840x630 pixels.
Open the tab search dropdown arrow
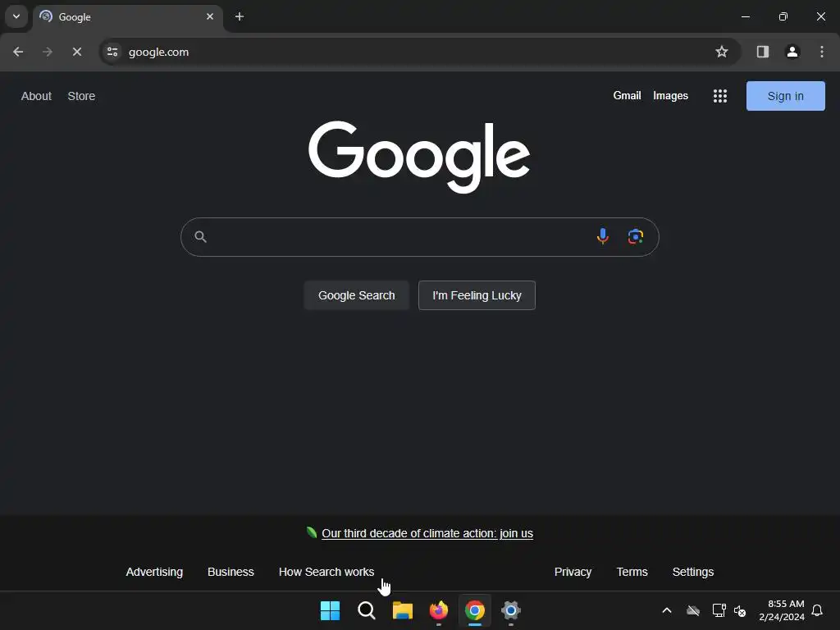click(16, 16)
